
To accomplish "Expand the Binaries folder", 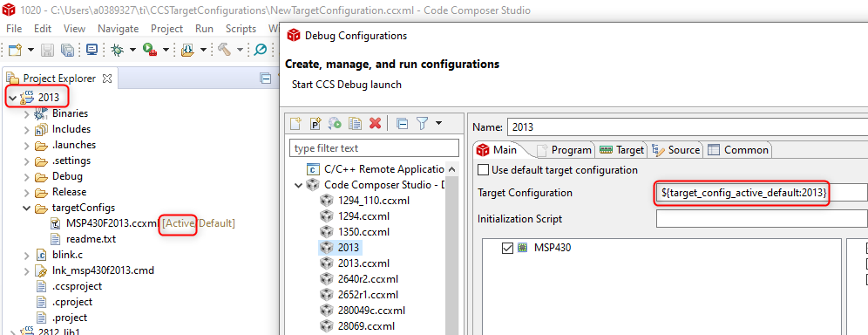I will [26, 113].
